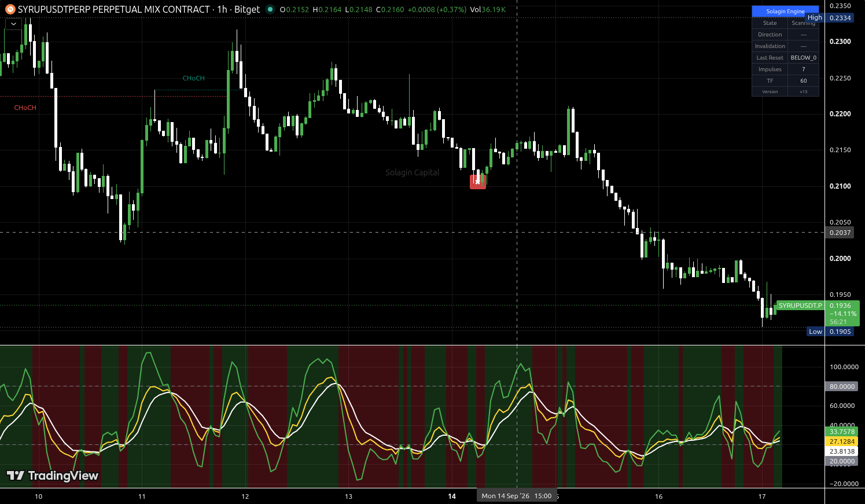Click the 20.0000 level label
The width and height of the screenshot is (865, 504).
(842, 461)
